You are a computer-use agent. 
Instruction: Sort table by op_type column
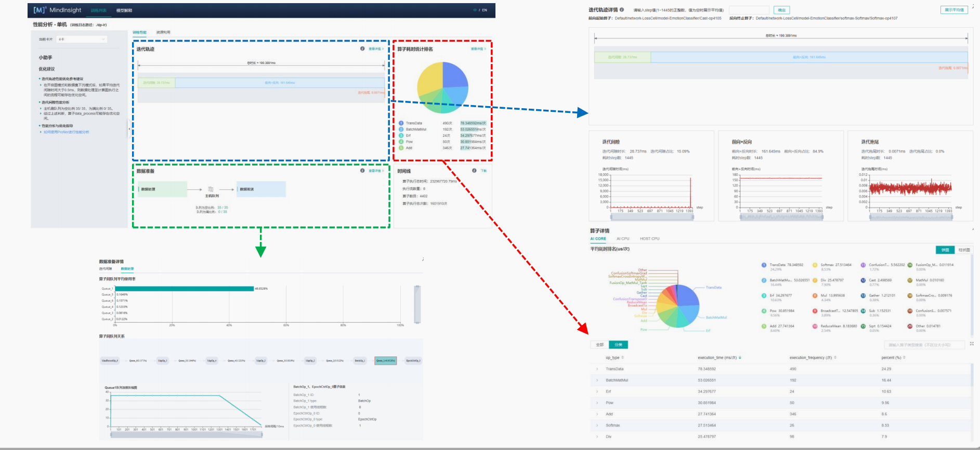click(623, 358)
